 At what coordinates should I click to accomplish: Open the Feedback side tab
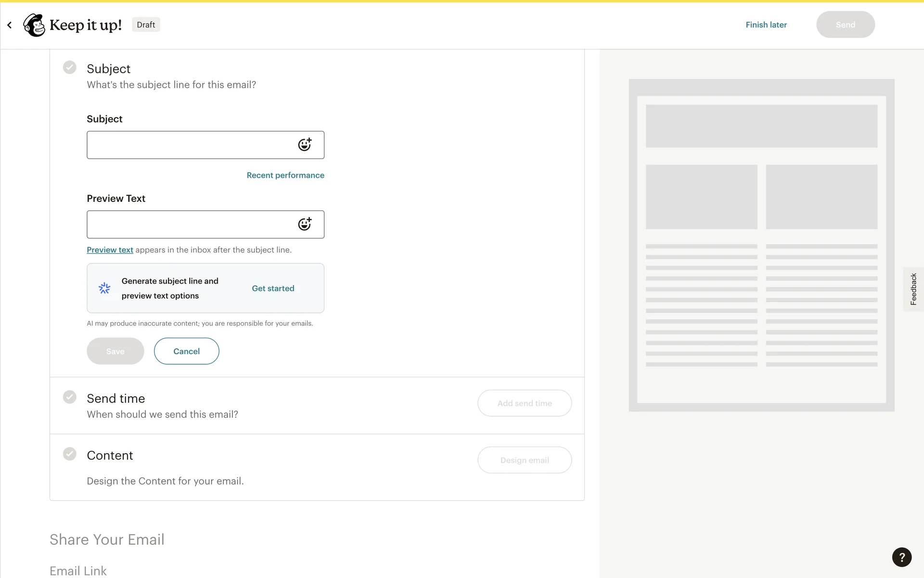point(913,289)
